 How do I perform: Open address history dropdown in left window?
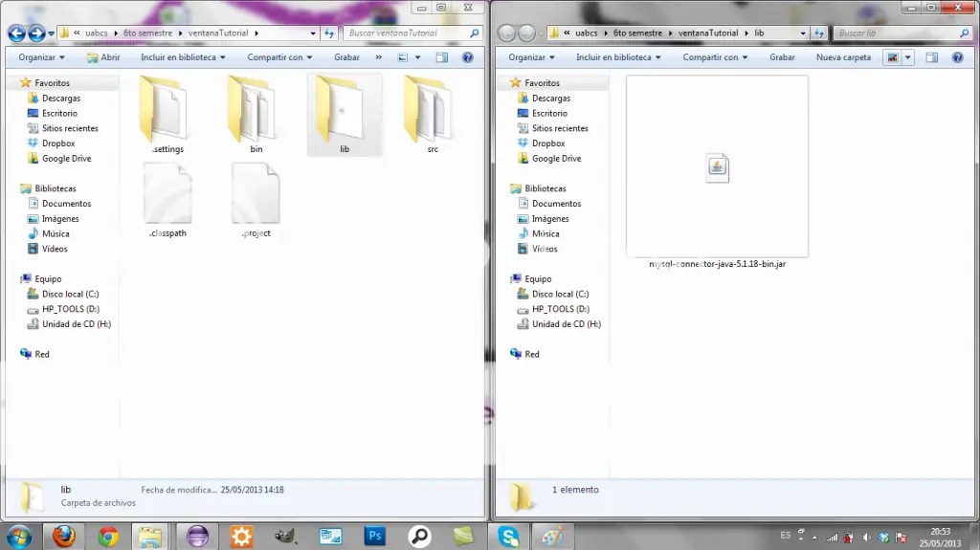click(313, 33)
